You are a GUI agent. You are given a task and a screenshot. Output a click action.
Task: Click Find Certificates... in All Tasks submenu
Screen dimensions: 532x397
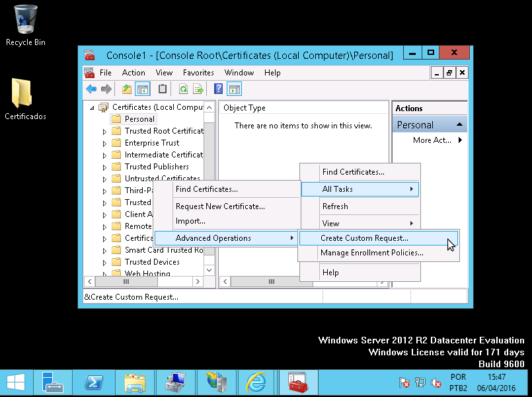pyautogui.click(x=227, y=189)
